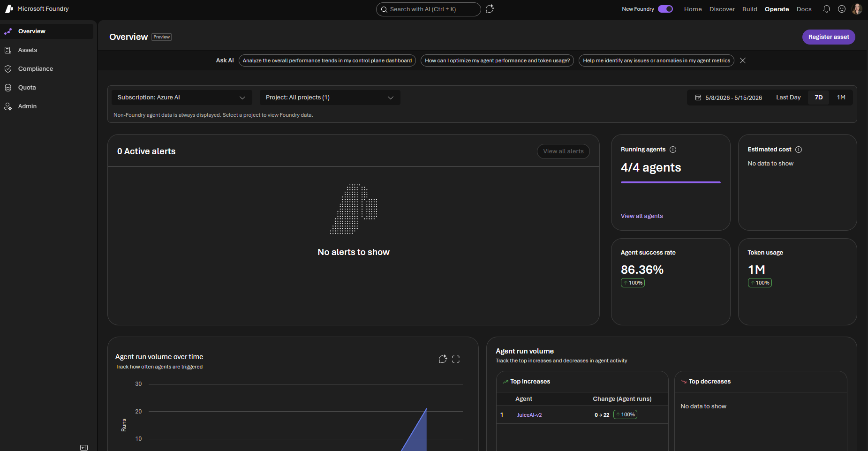
Task: Click the 86.36% success rate value
Action: click(x=642, y=270)
